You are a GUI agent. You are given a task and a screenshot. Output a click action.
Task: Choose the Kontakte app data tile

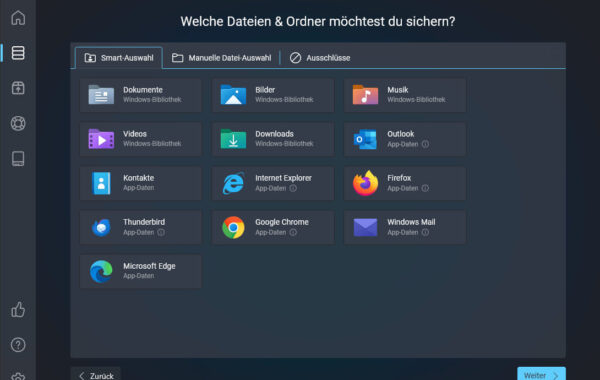click(x=140, y=183)
